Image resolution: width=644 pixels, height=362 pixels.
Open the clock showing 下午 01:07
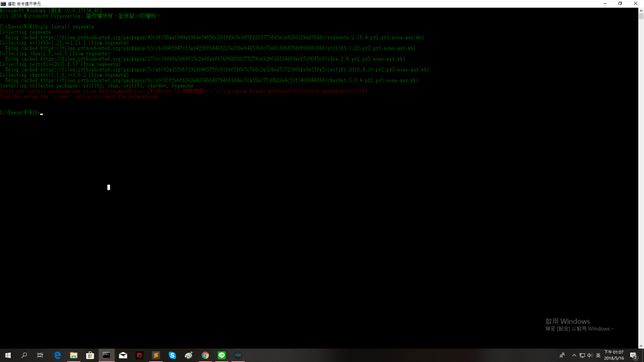[614, 356]
